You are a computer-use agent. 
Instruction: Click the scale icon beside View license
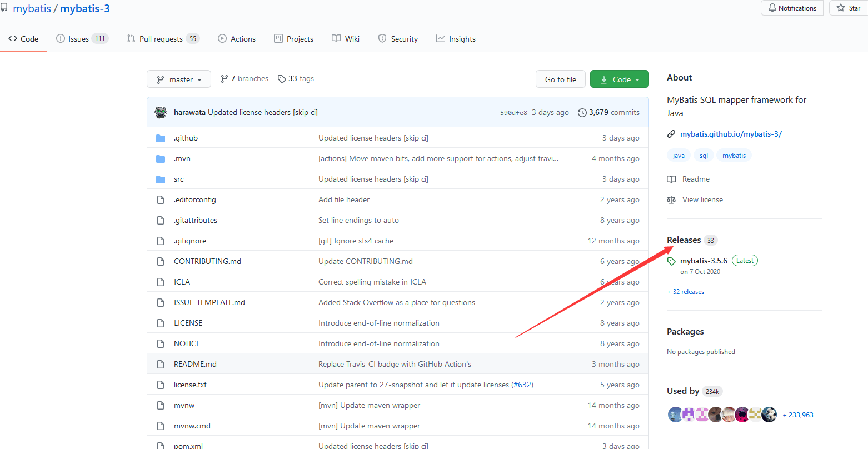pyautogui.click(x=671, y=200)
